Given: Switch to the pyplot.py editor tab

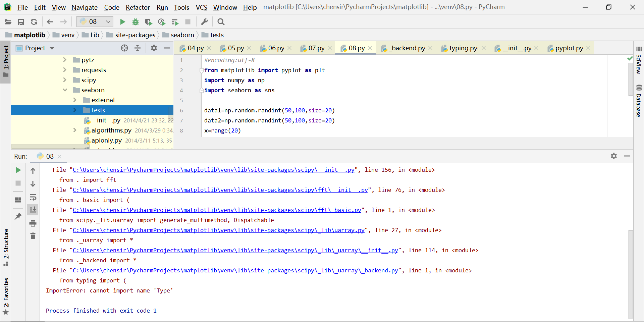Looking at the screenshot, I should pyautogui.click(x=569, y=48).
